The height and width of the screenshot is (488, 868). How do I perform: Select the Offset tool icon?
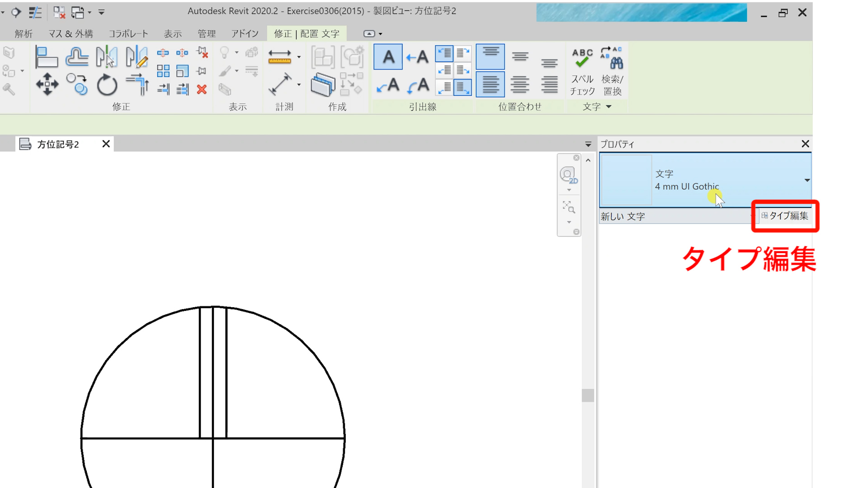pos(77,57)
